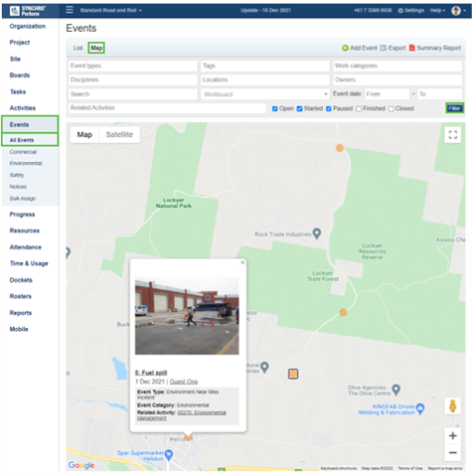Toggle fullscreen map view
The width and height of the screenshot is (472, 476).
tap(453, 135)
